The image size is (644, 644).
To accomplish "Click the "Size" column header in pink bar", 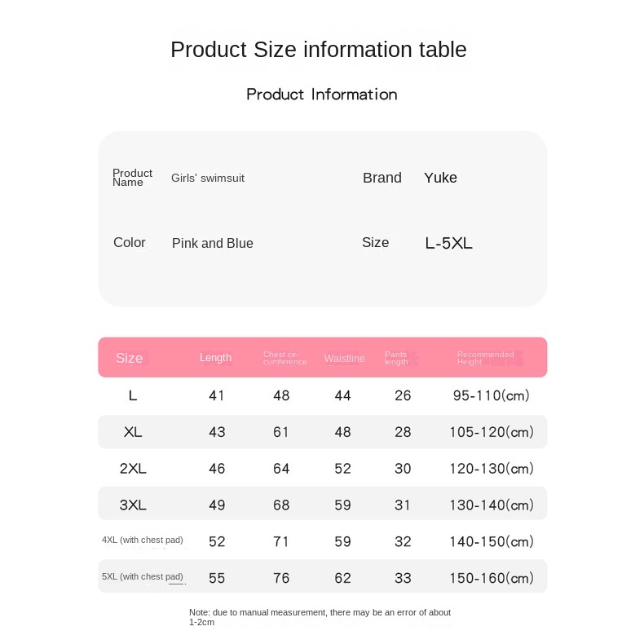I will [129, 358].
